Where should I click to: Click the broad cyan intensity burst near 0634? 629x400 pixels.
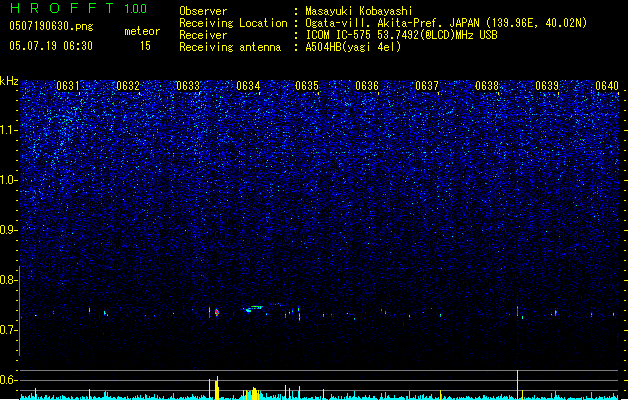[x=253, y=394]
